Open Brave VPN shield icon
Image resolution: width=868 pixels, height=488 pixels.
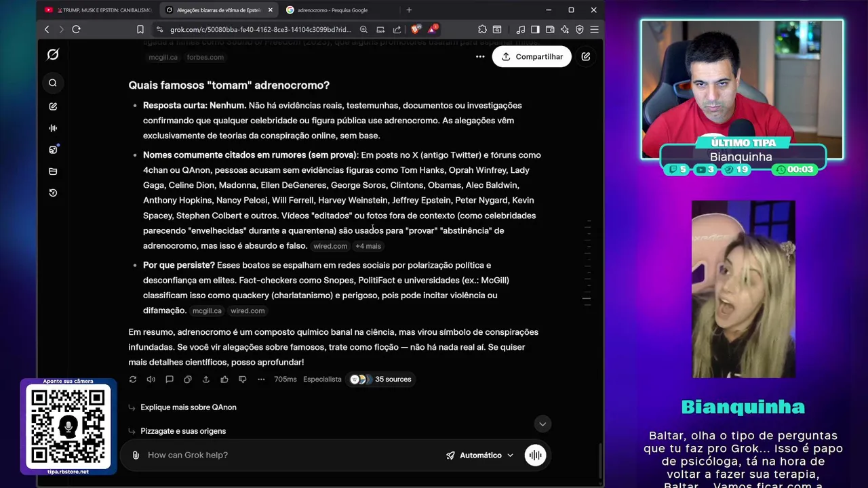click(580, 29)
